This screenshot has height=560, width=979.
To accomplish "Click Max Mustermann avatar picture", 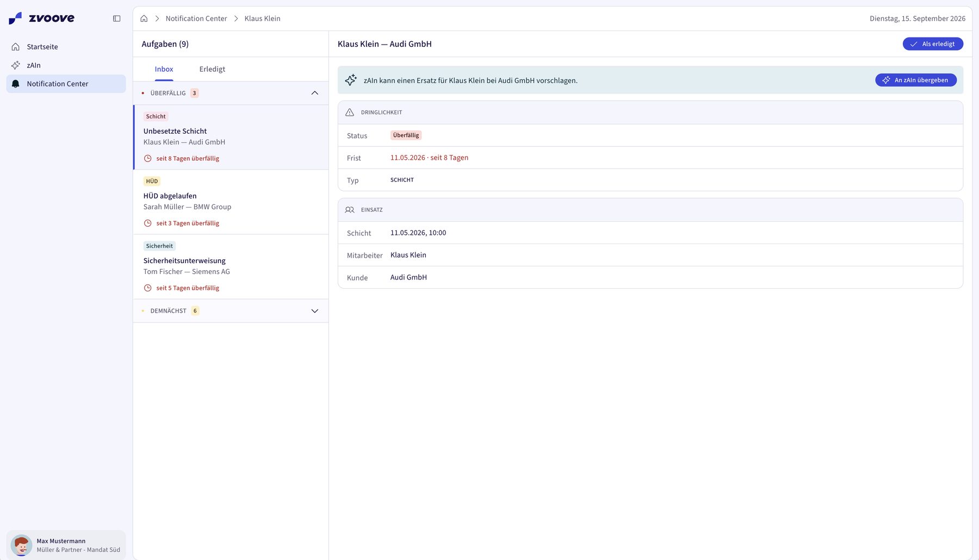I will point(22,545).
